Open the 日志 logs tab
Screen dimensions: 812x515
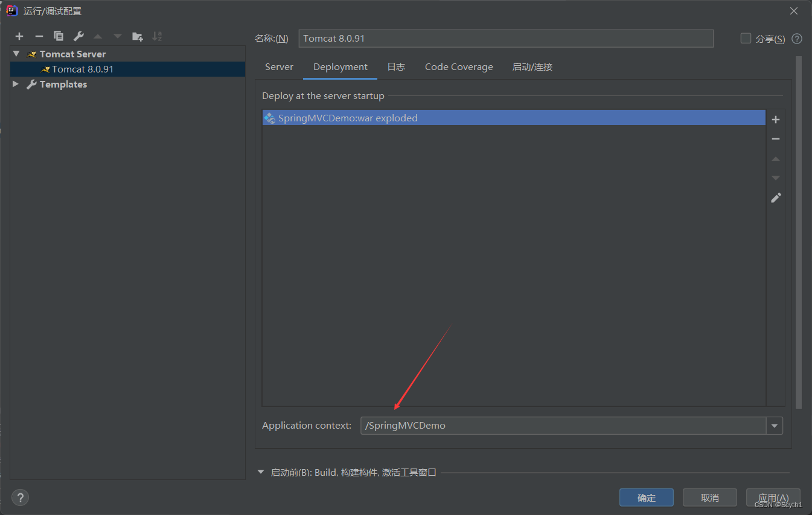396,67
